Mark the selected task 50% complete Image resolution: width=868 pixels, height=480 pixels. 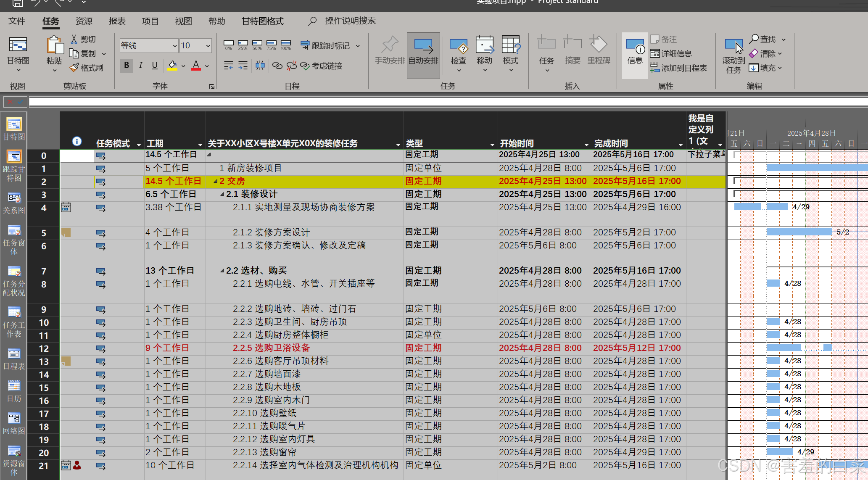(257, 45)
